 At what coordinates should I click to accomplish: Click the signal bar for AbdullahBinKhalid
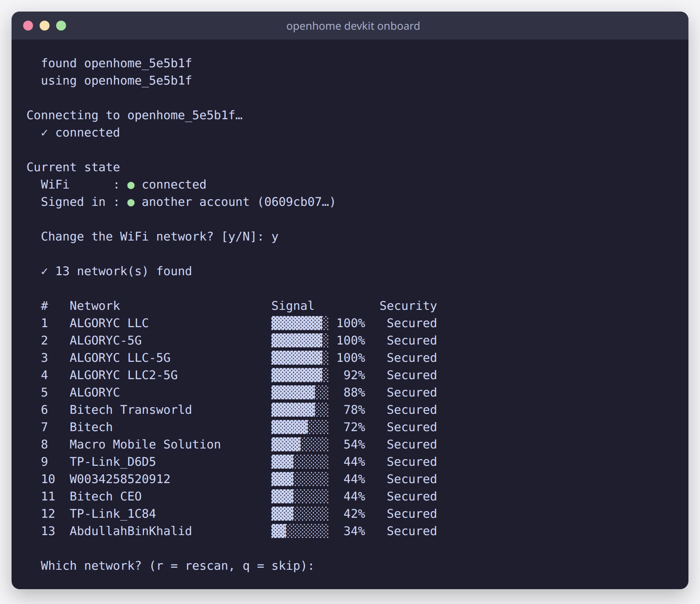point(300,531)
